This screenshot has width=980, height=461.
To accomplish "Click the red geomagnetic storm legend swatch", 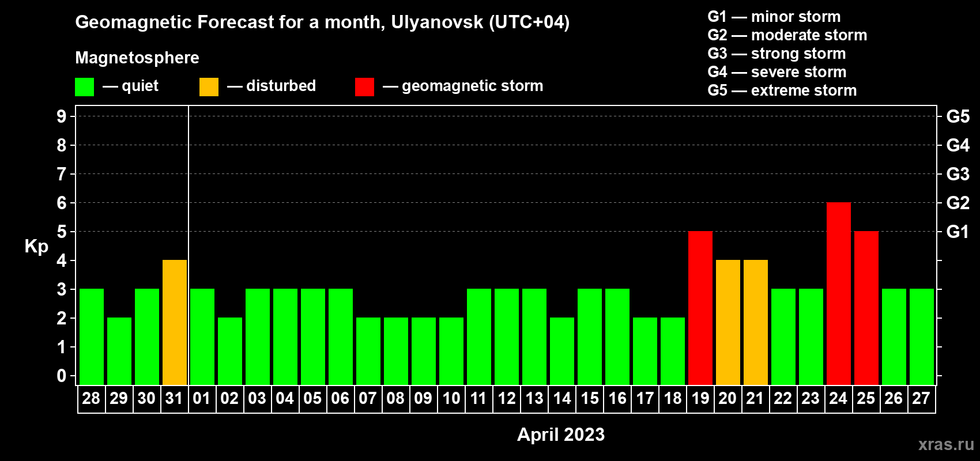I will pyautogui.click(x=365, y=87).
